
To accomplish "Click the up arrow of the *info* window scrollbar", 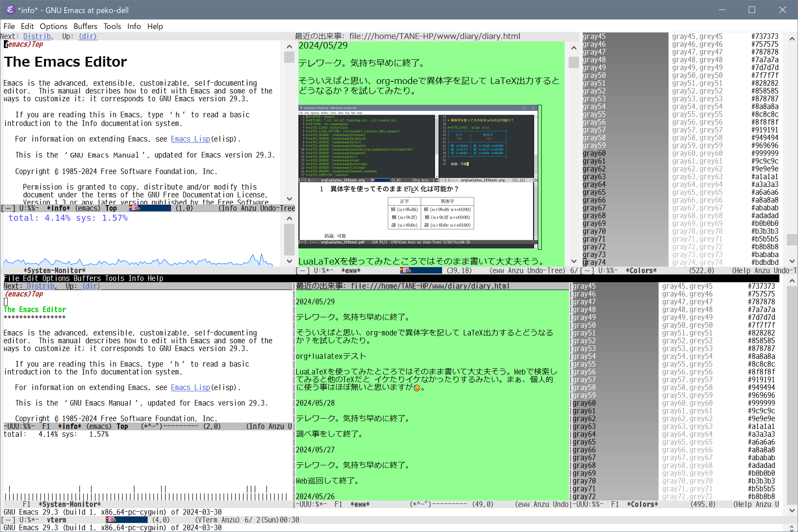I will pyautogui.click(x=289, y=46).
